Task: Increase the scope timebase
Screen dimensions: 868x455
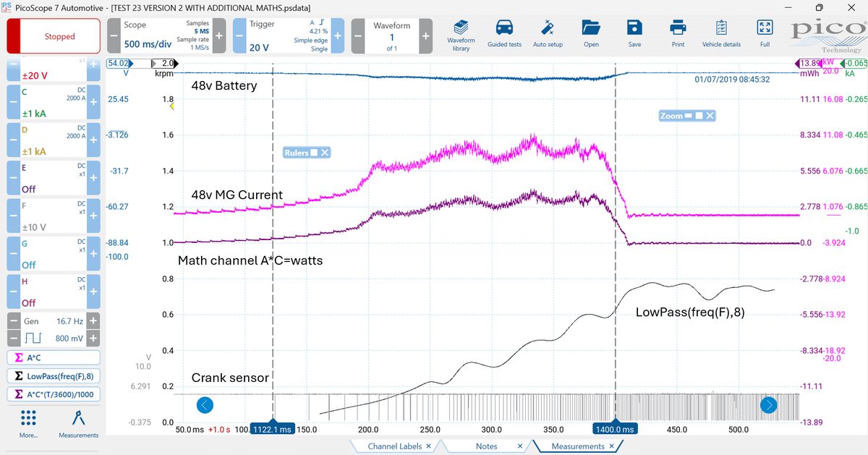Action: point(219,36)
